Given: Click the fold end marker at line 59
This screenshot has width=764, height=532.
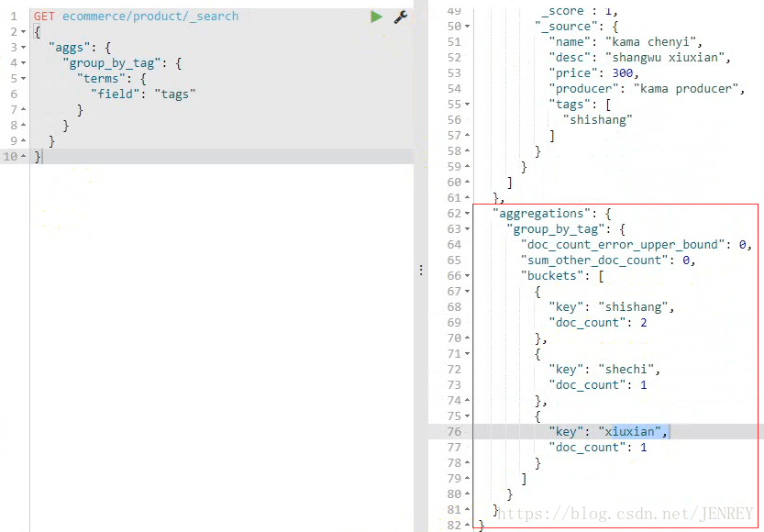Looking at the screenshot, I should coord(467,166).
